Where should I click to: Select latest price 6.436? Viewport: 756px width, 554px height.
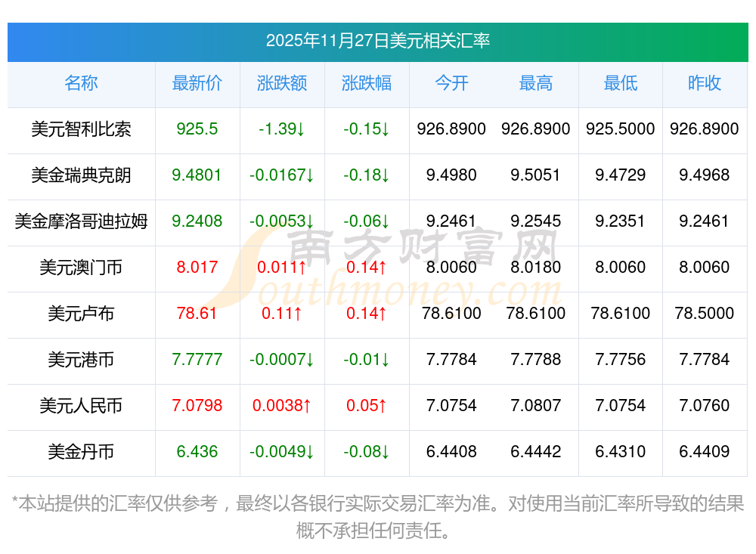pyautogui.click(x=197, y=452)
